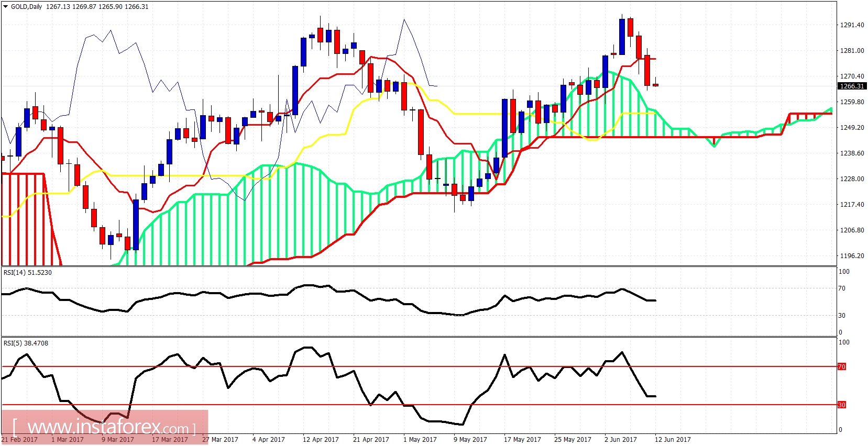The height and width of the screenshot is (446, 868).
Task: Click the red 30 level marker in RSI(5)
Action: (842, 405)
